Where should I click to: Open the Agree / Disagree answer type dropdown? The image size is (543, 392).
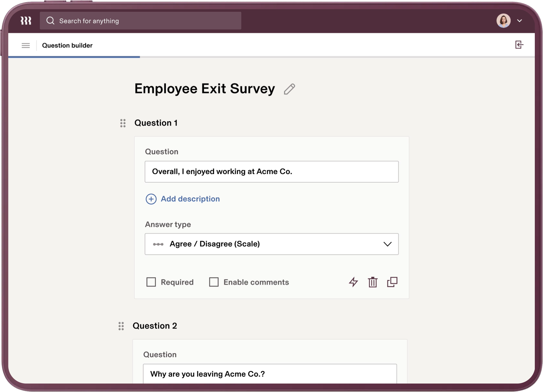coord(272,244)
